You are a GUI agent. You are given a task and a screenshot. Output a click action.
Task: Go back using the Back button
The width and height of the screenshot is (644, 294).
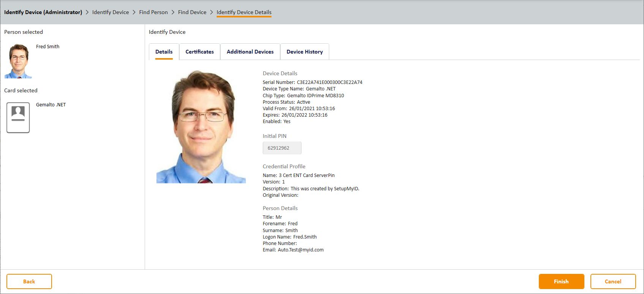[x=29, y=281]
